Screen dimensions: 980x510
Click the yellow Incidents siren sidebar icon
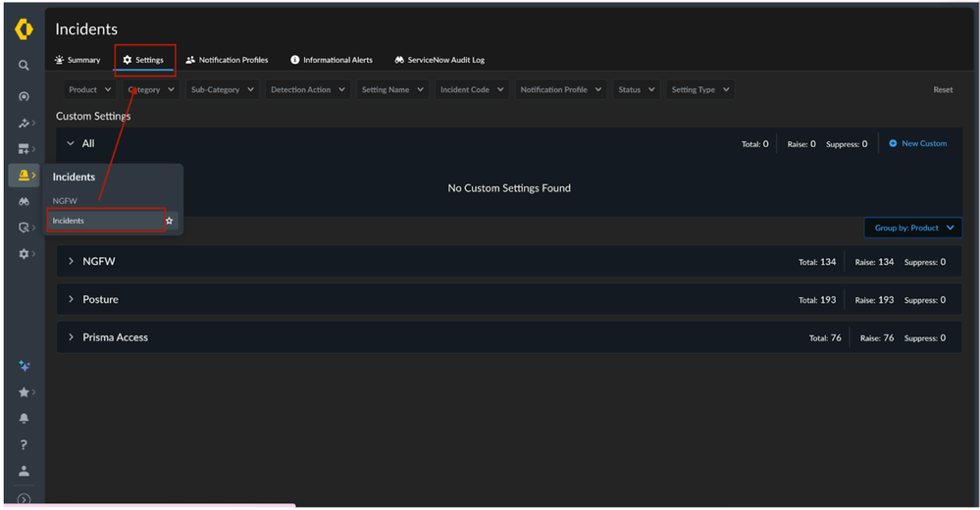point(24,175)
